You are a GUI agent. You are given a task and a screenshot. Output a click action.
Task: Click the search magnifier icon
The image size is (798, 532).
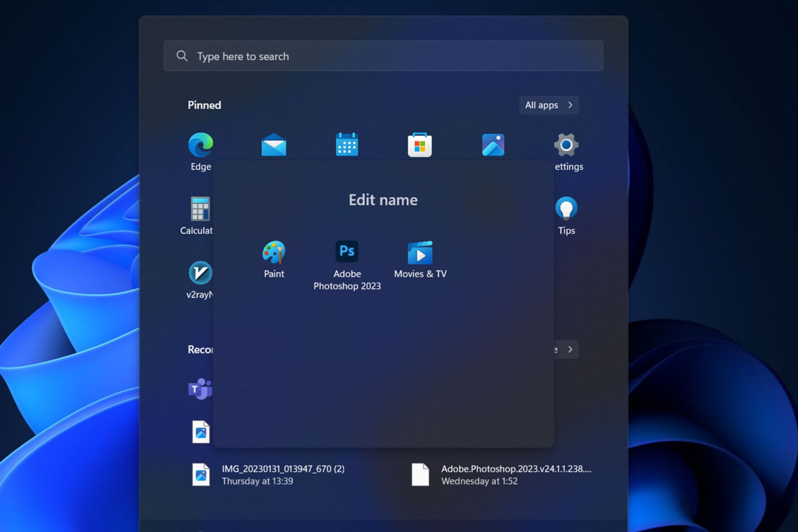(x=182, y=56)
